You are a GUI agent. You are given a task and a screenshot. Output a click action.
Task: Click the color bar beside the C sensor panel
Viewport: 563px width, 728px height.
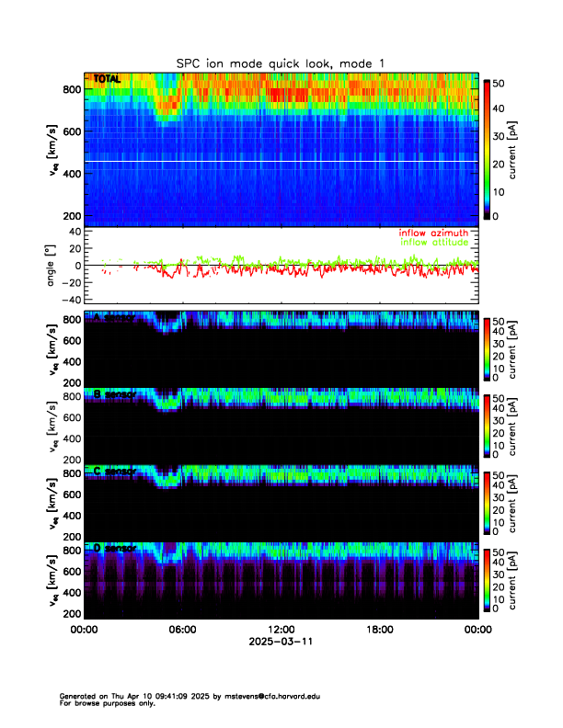[488, 502]
